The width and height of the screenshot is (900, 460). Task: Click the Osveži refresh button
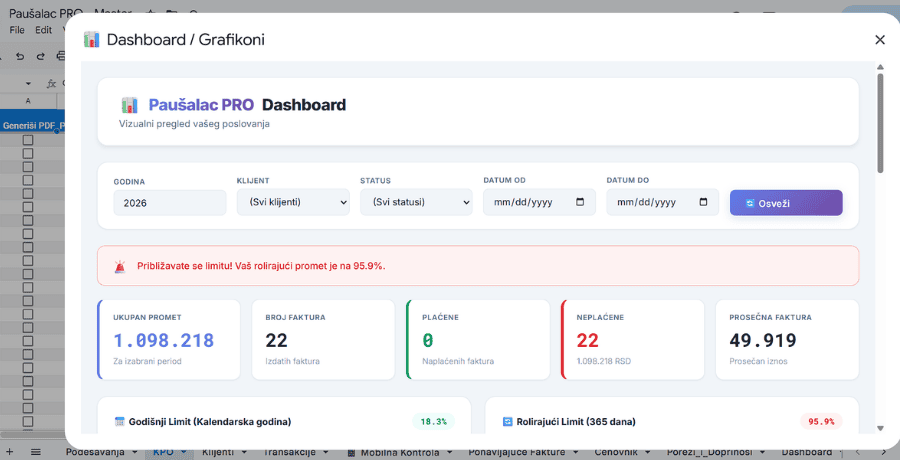(786, 203)
